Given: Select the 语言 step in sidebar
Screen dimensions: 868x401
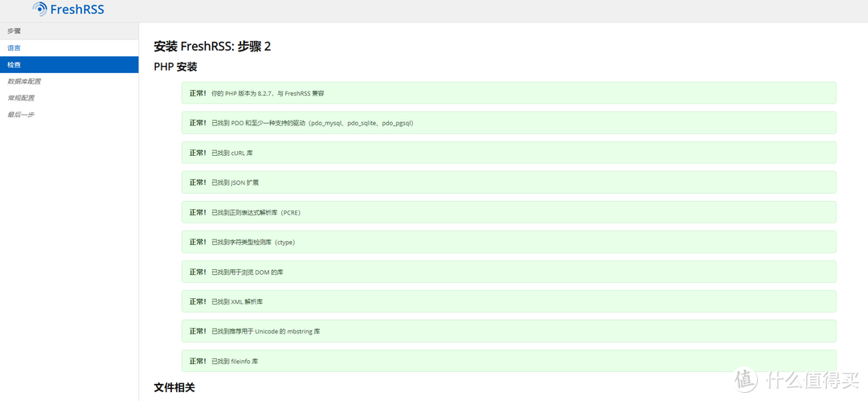Looking at the screenshot, I should point(69,48).
